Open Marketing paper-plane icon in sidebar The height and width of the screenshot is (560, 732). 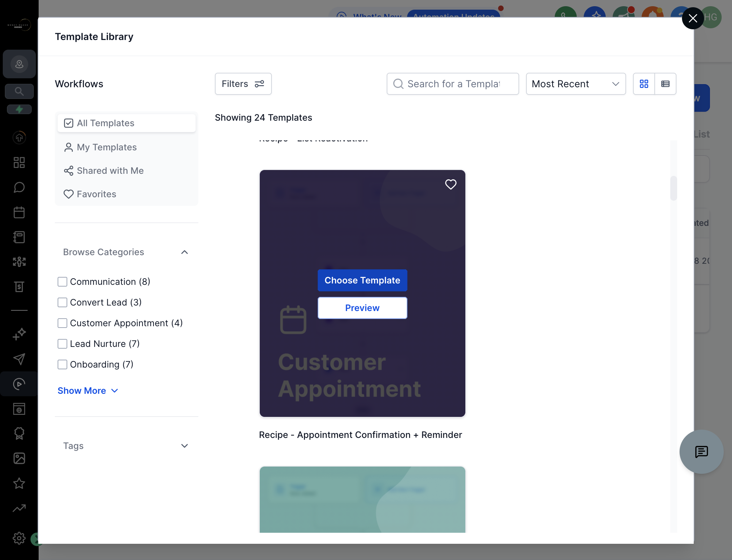19,359
